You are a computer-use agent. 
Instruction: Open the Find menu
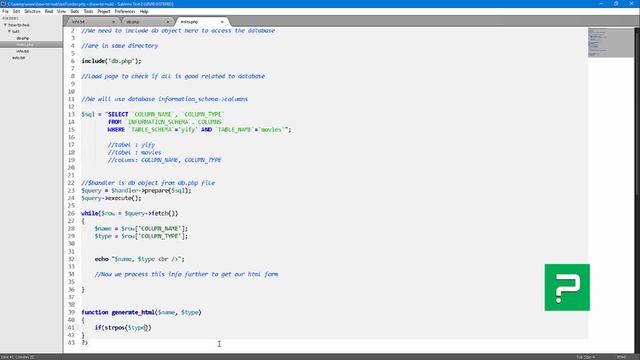click(49, 11)
